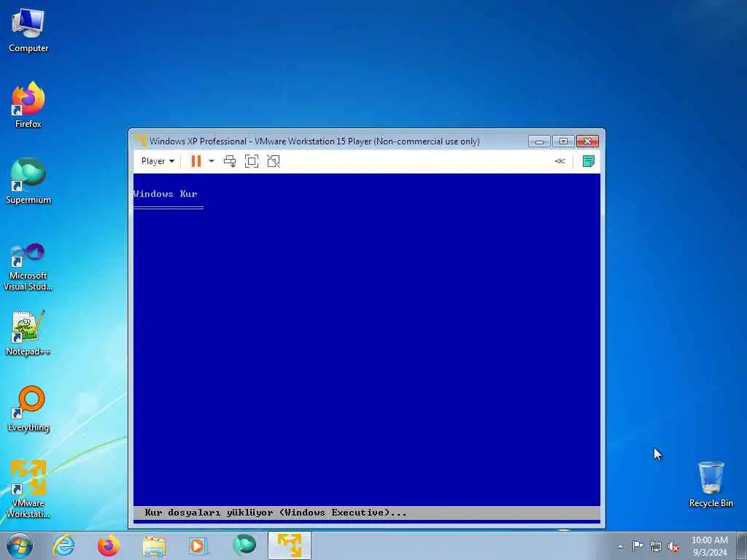Open the network tray icon
Screen dimensions: 747x560
pyautogui.click(x=656, y=546)
